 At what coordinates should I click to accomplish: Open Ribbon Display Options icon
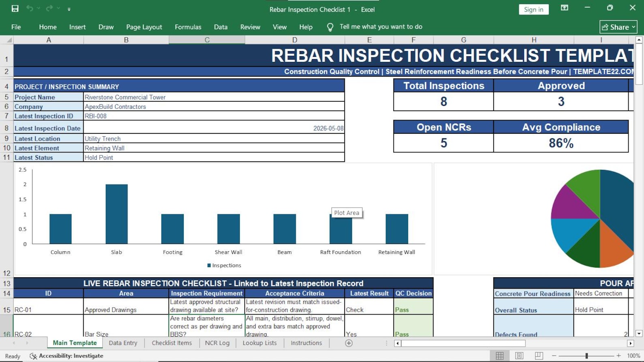coord(564,8)
